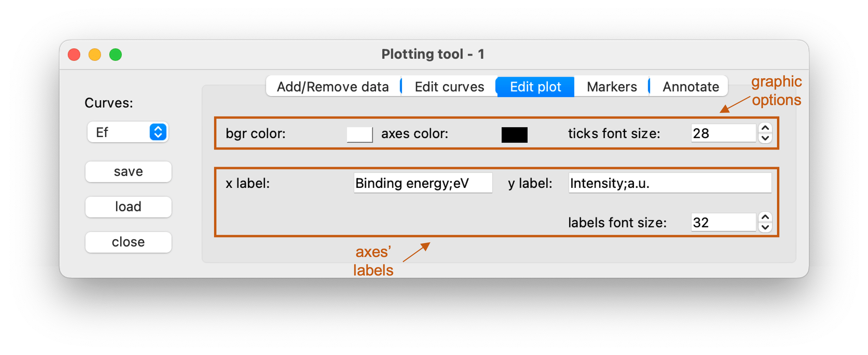Decrement labels font size stepper down

765,227
